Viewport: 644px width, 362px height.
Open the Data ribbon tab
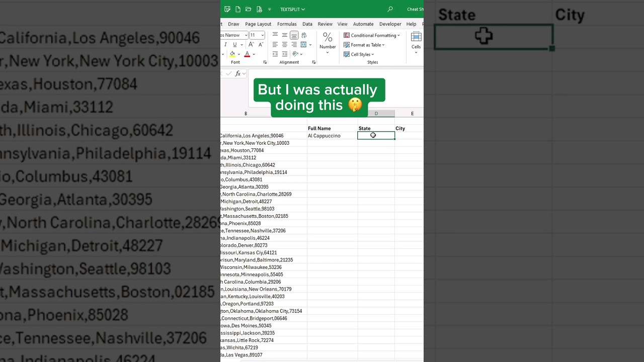coord(307,24)
